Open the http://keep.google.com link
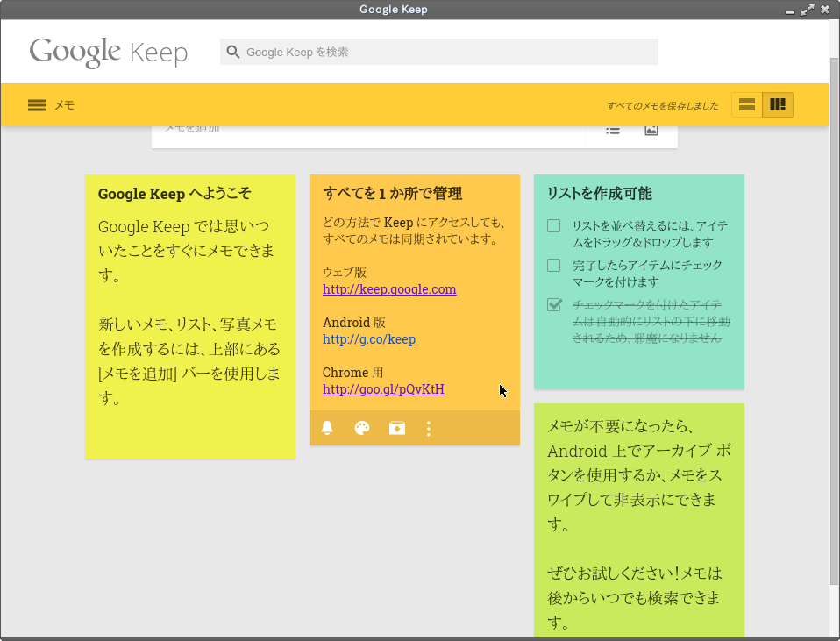 (x=389, y=289)
